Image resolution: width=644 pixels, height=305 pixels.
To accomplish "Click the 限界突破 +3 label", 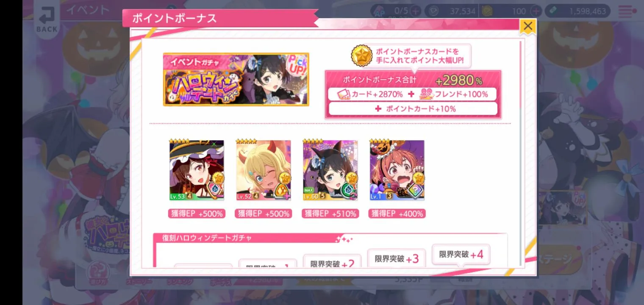I will [x=397, y=258].
